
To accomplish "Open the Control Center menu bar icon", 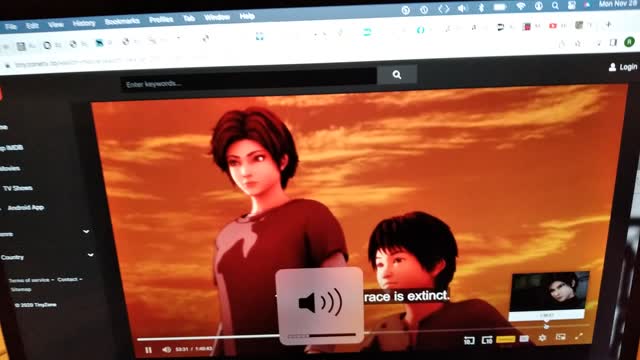I will coord(572,5).
